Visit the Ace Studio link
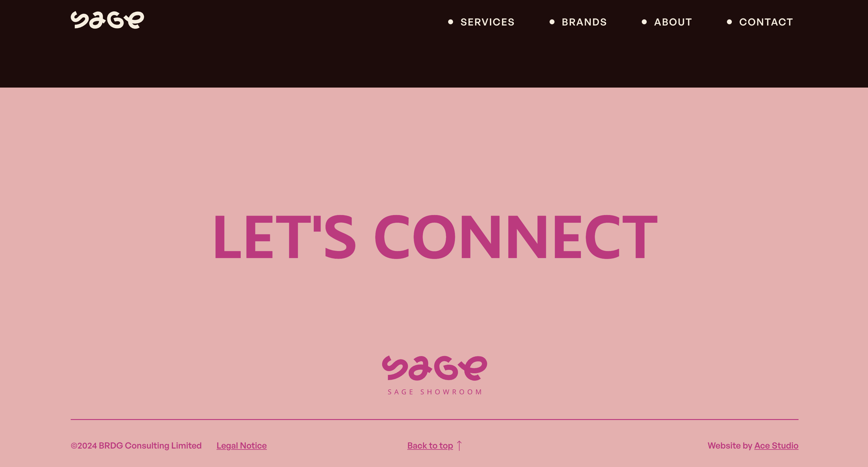 tap(776, 446)
